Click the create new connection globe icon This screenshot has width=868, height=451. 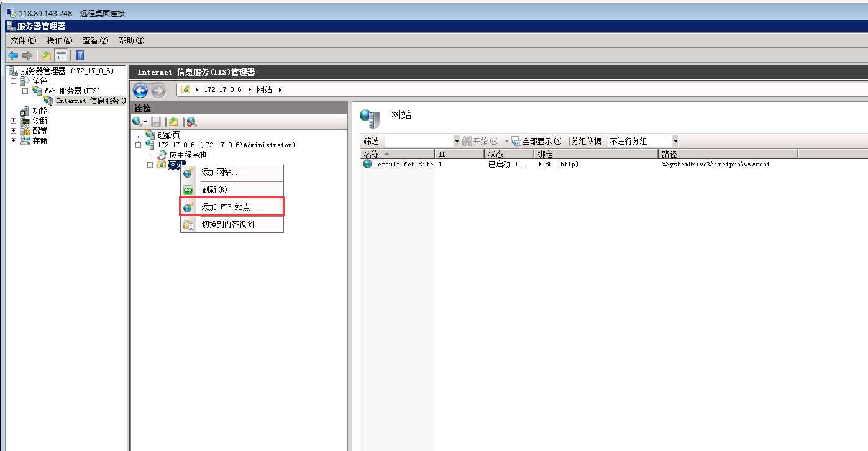[137, 122]
